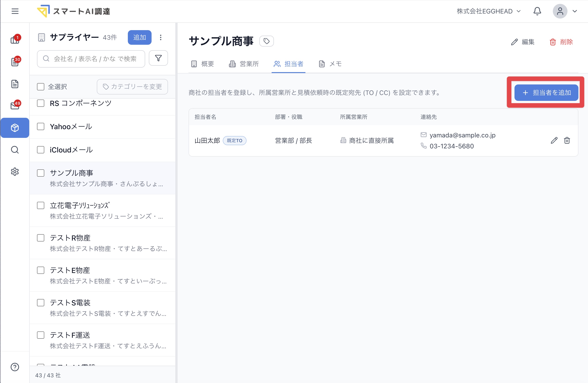The height and width of the screenshot is (383, 588).
Task: Click the 担当者名 column header
Action: click(205, 117)
